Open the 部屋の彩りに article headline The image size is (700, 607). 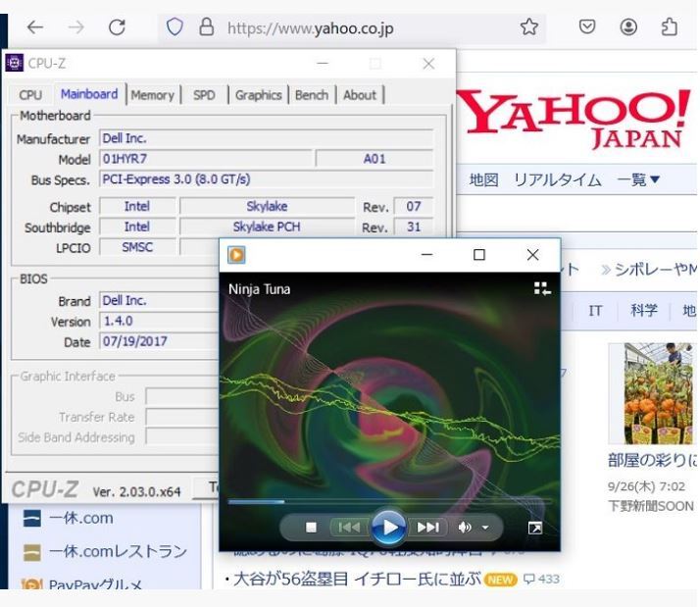651,460
